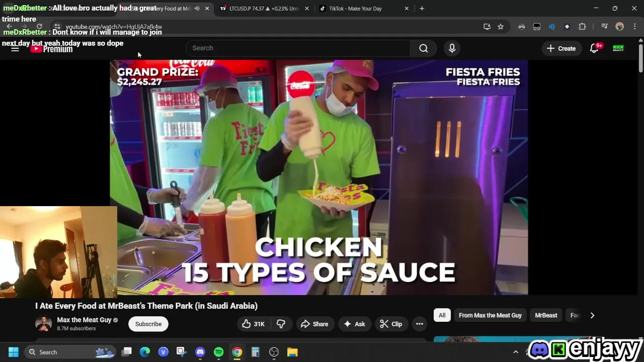Open the Chrome extensions puzzle icon
The height and width of the screenshot is (362, 644).
(x=582, y=27)
